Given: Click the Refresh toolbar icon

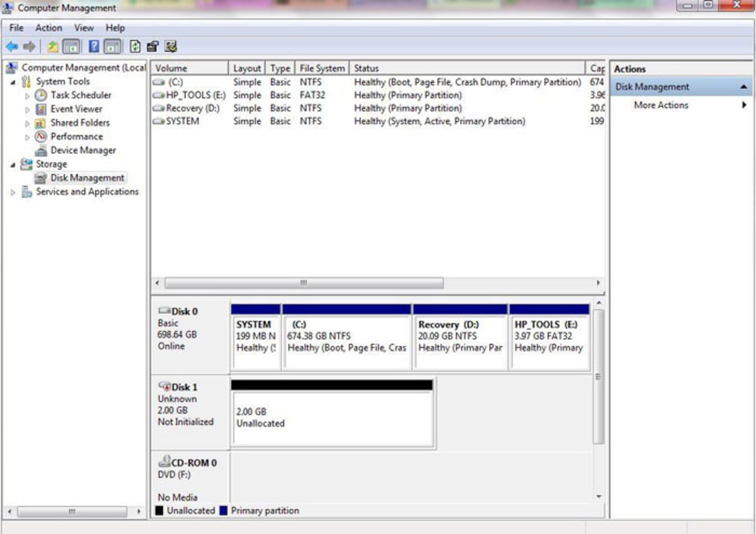Looking at the screenshot, I should pyautogui.click(x=135, y=47).
